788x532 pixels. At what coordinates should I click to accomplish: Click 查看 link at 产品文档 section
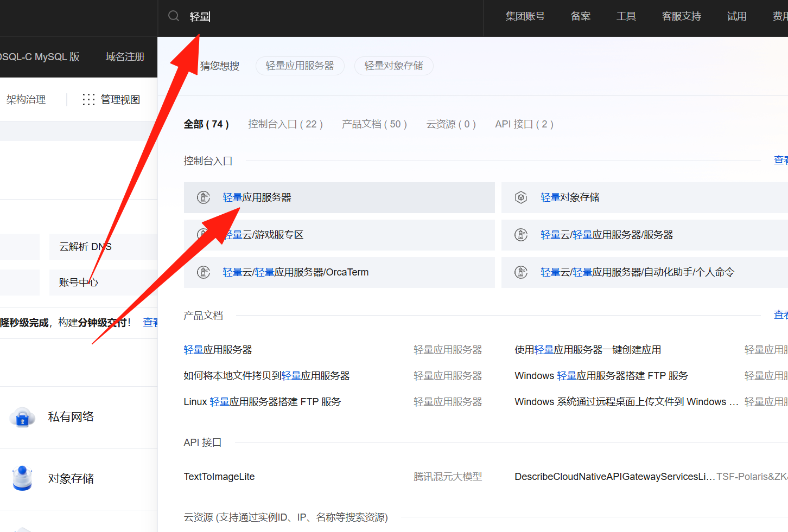coord(781,315)
